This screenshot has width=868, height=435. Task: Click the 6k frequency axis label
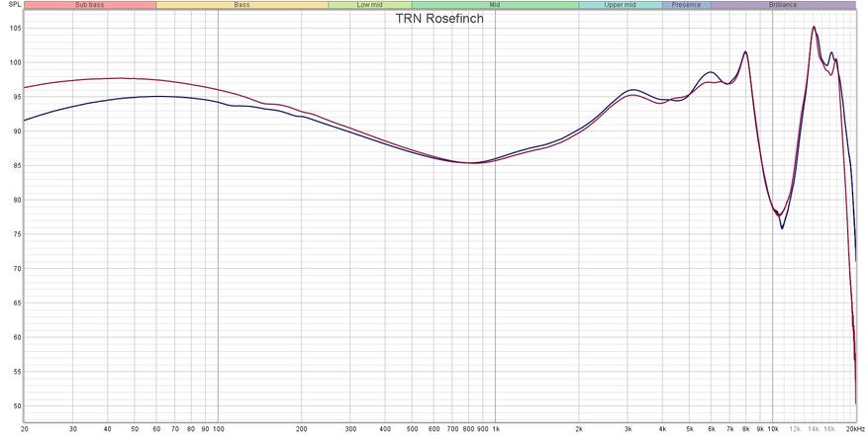(712, 429)
